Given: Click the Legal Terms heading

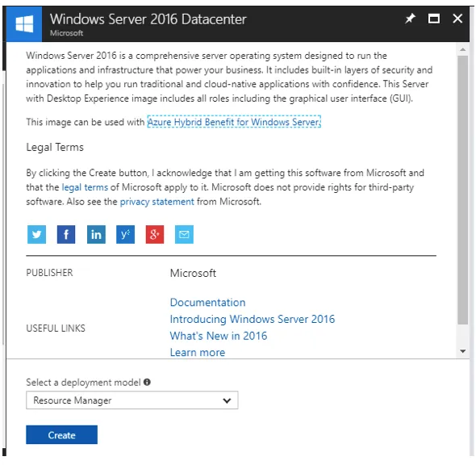Looking at the screenshot, I should (x=55, y=147).
